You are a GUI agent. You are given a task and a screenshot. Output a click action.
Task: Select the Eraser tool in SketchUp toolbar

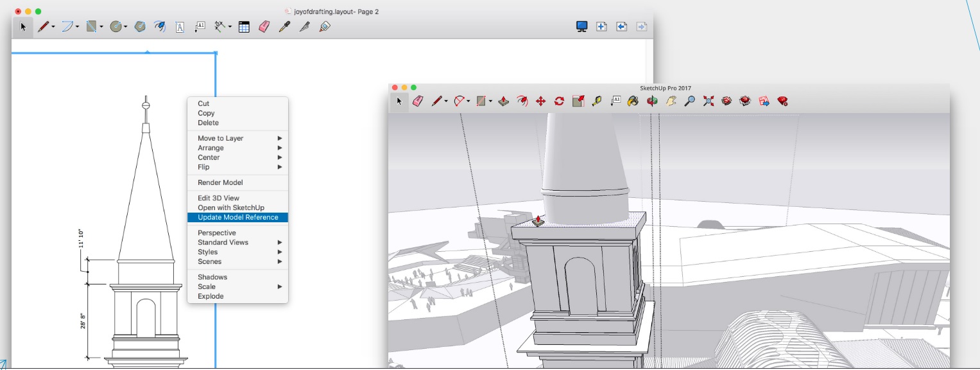[x=418, y=101]
